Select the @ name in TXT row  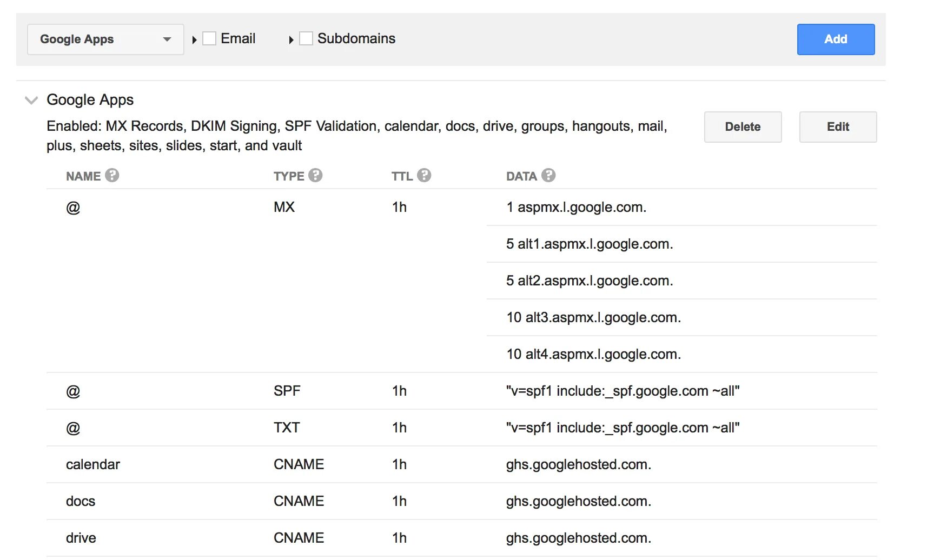(73, 428)
